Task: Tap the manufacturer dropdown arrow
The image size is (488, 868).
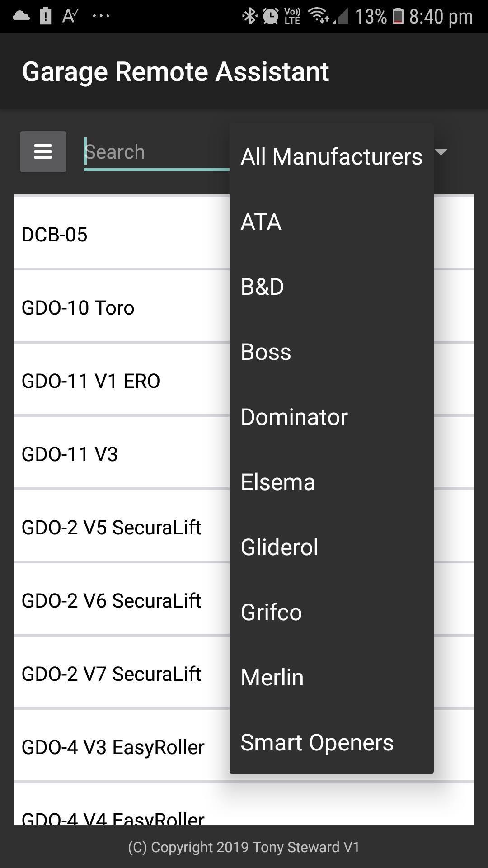Action: click(441, 152)
